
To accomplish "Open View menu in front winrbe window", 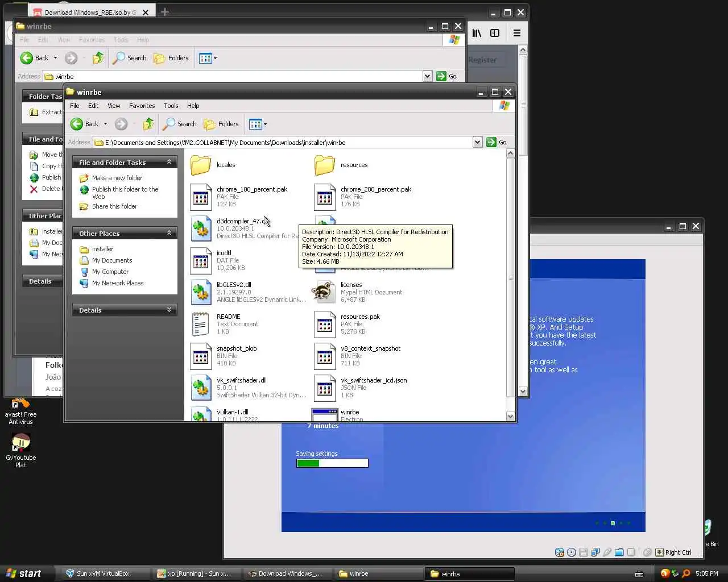I will pos(114,106).
